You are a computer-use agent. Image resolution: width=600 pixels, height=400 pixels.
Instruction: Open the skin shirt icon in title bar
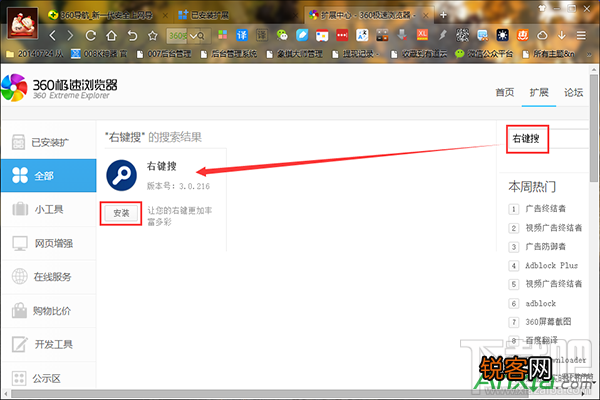pos(541,8)
